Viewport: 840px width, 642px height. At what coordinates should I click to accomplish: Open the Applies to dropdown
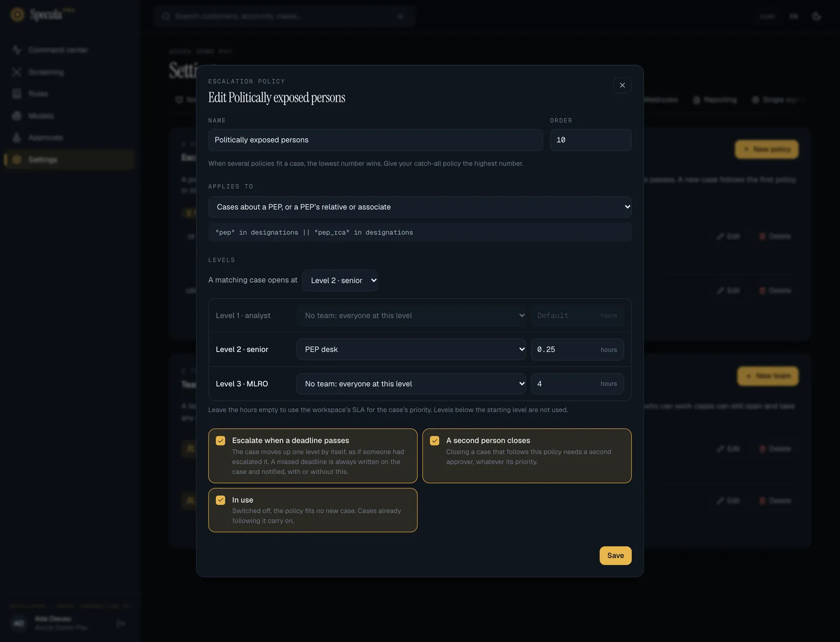pos(419,207)
